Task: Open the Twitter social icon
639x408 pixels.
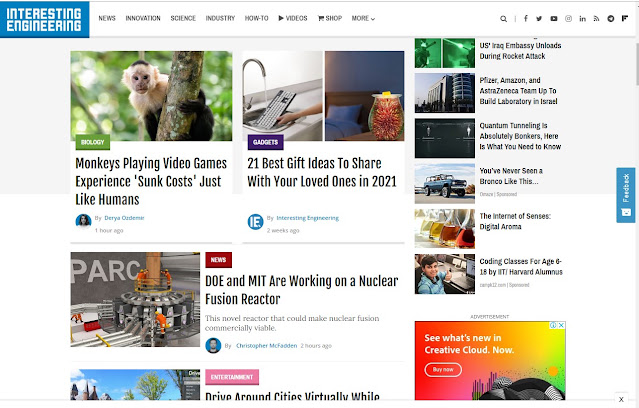Action: pos(539,18)
